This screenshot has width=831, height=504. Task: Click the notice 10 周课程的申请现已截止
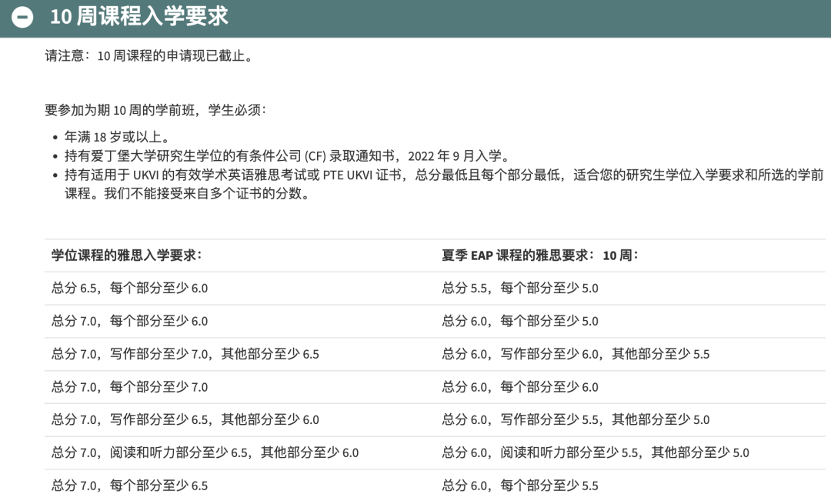[x=150, y=55]
